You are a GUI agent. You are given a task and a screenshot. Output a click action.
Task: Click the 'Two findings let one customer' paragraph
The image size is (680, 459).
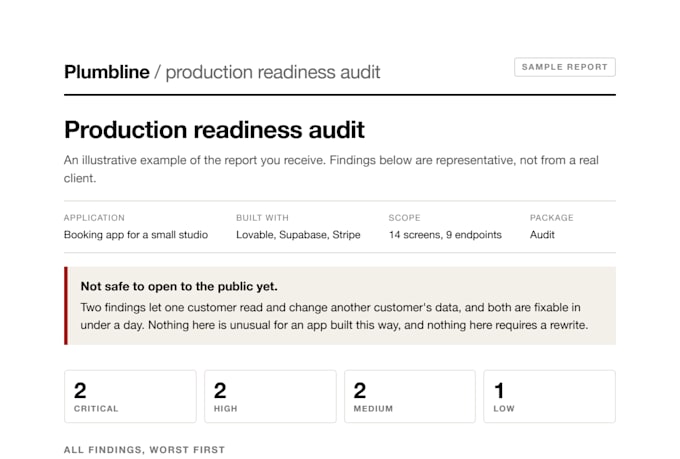coord(334,316)
